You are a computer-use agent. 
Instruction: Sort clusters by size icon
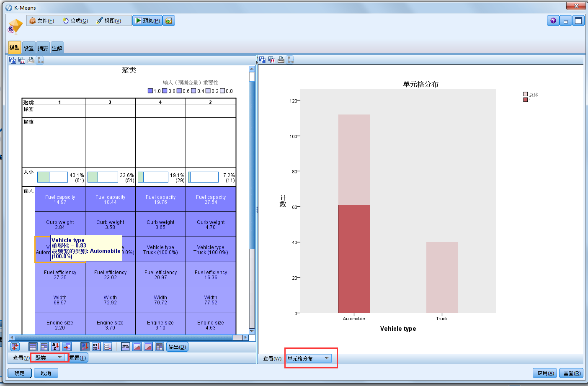(x=85, y=347)
